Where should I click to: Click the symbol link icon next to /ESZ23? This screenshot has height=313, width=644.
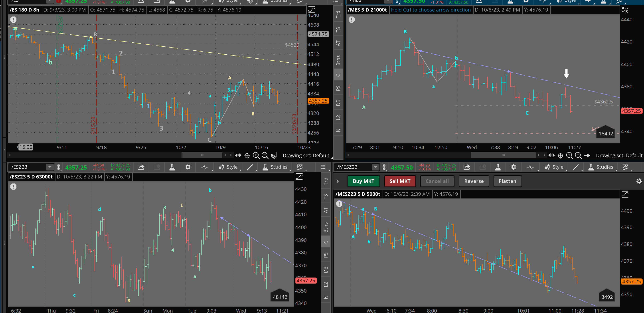[59, 167]
